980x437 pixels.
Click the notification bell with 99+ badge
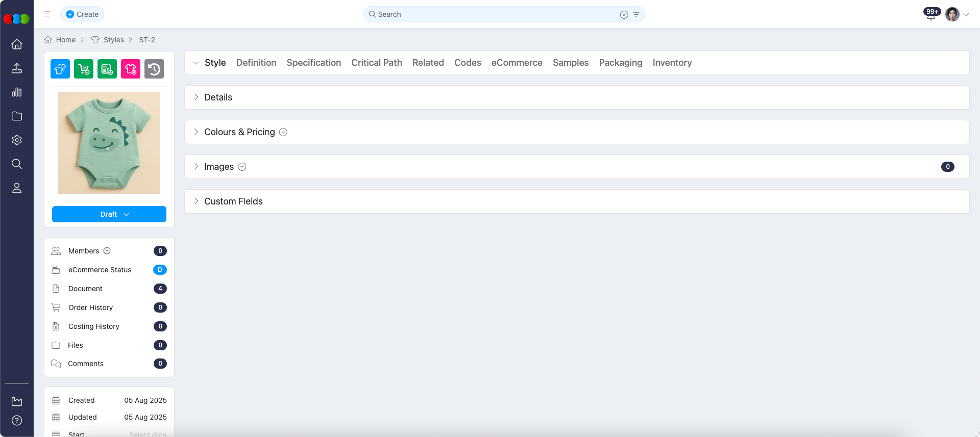click(930, 15)
